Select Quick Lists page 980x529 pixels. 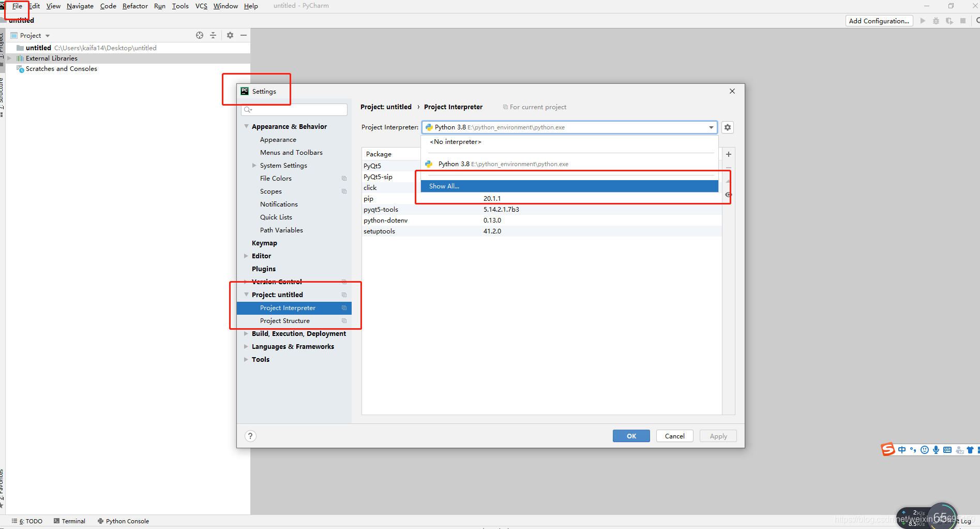[276, 217]
